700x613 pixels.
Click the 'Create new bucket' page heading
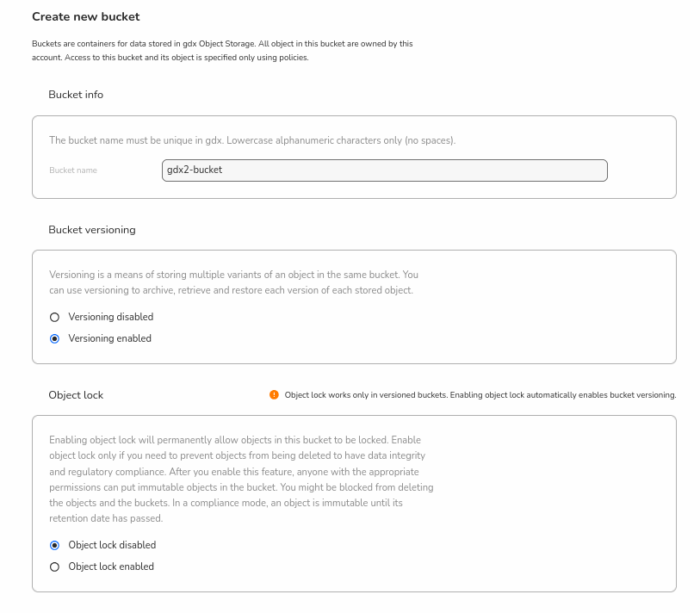pyautogui.click(x=85, y=16)
